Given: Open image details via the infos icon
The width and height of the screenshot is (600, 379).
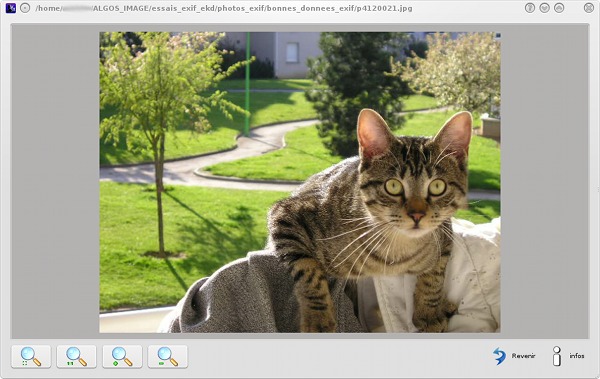Looking at the screenshot, I should tap(557, 356).
